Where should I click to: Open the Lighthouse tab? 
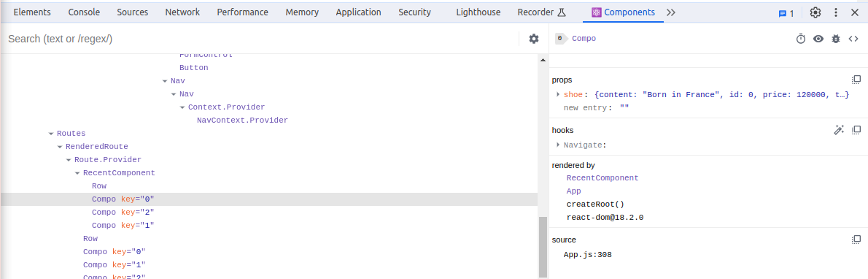click(478, 12)
